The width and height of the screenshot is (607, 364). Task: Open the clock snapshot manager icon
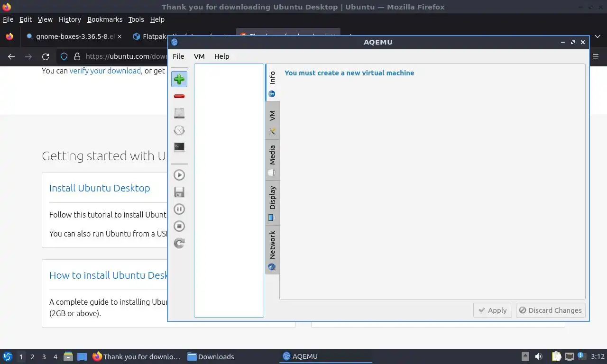tap(179, 130)
